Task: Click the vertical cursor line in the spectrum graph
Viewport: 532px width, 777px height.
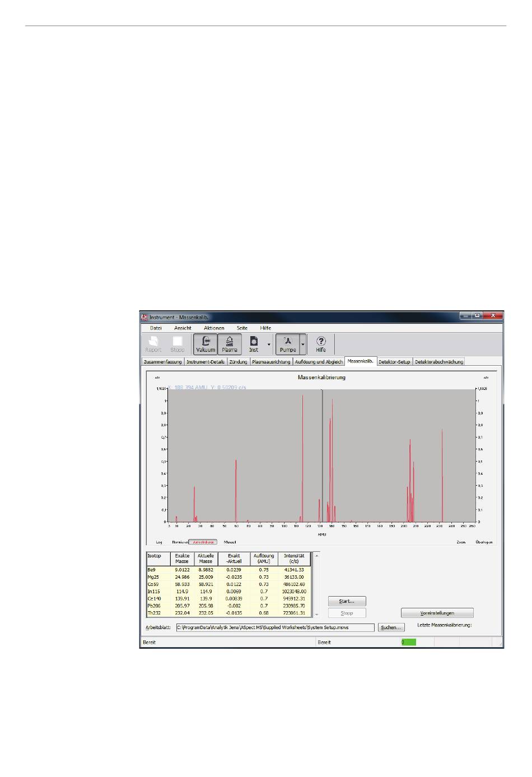Action: pyautogui.click(x=322, y=456)
